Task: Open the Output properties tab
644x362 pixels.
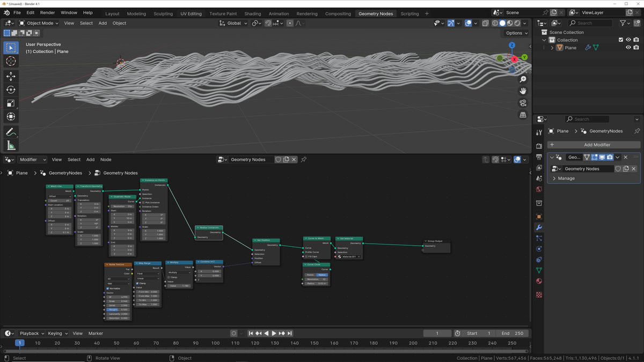Action: click(539, 158)
